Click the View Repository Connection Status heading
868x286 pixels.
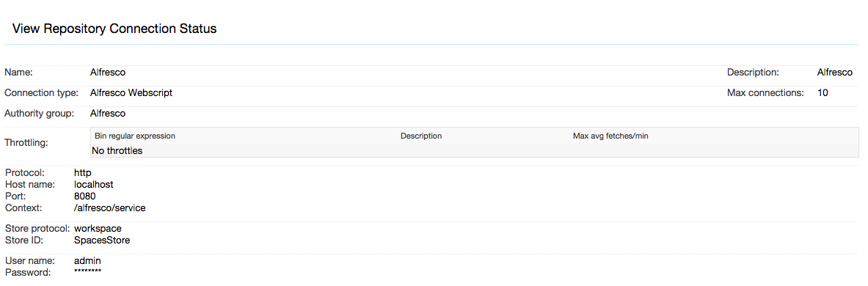tap(114, 29)
